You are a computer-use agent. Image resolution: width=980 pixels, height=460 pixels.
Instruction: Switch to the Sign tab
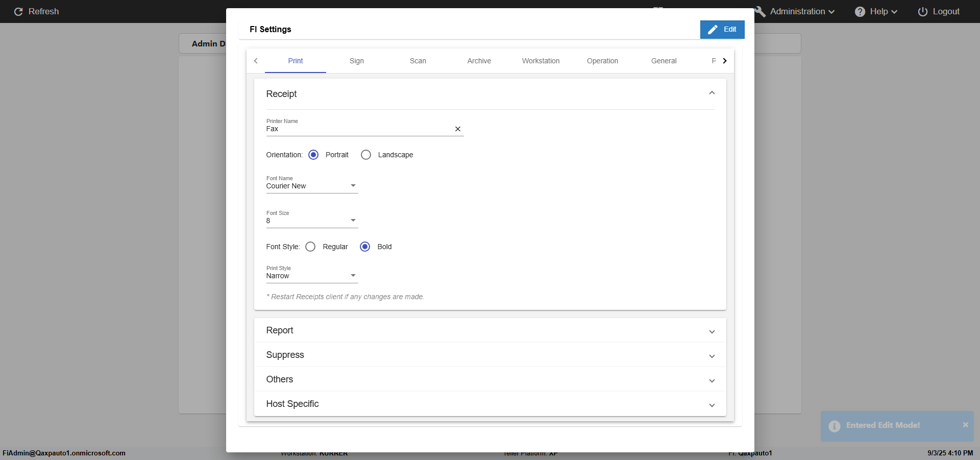[357, 61]
